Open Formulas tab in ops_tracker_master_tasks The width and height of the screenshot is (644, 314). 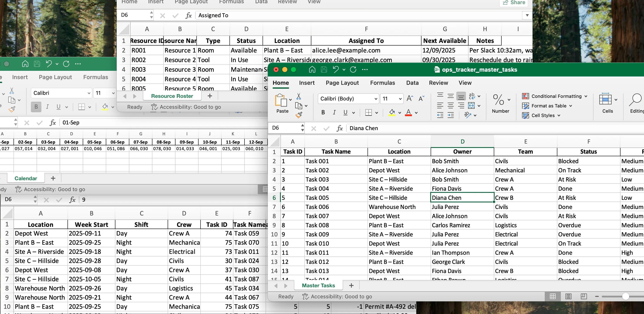click(383, 83)
